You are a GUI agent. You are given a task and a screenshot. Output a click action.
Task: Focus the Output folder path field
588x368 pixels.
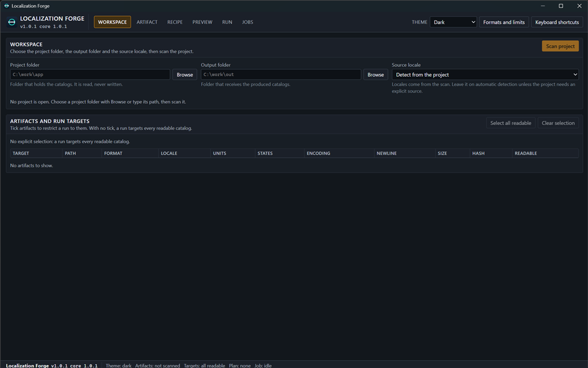pyautogui.click(x=281, y=75)
